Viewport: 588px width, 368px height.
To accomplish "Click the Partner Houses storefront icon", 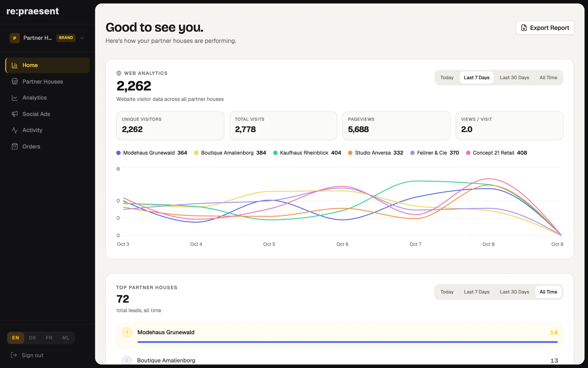I will coord(15,82).
